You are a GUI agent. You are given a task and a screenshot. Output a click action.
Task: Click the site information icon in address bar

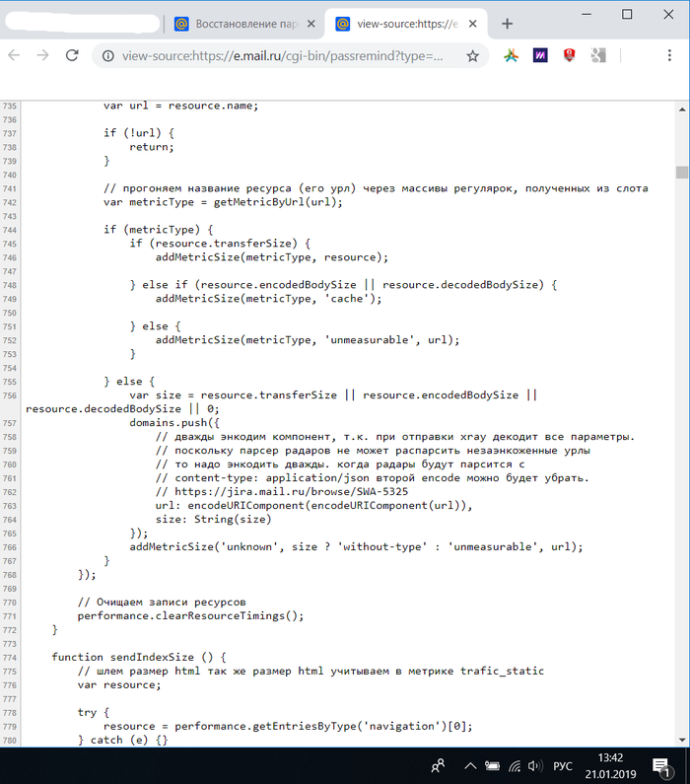point(107,56)
